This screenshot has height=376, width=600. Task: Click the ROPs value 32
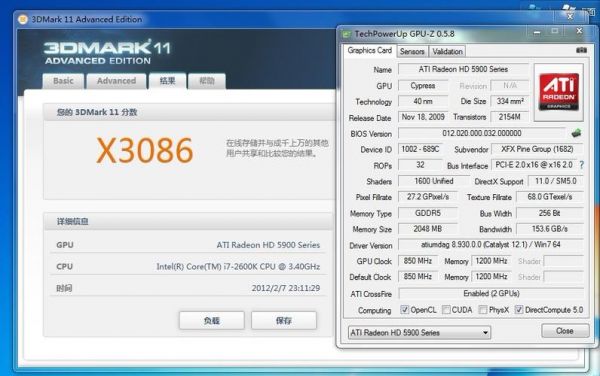tap(420, 165)
